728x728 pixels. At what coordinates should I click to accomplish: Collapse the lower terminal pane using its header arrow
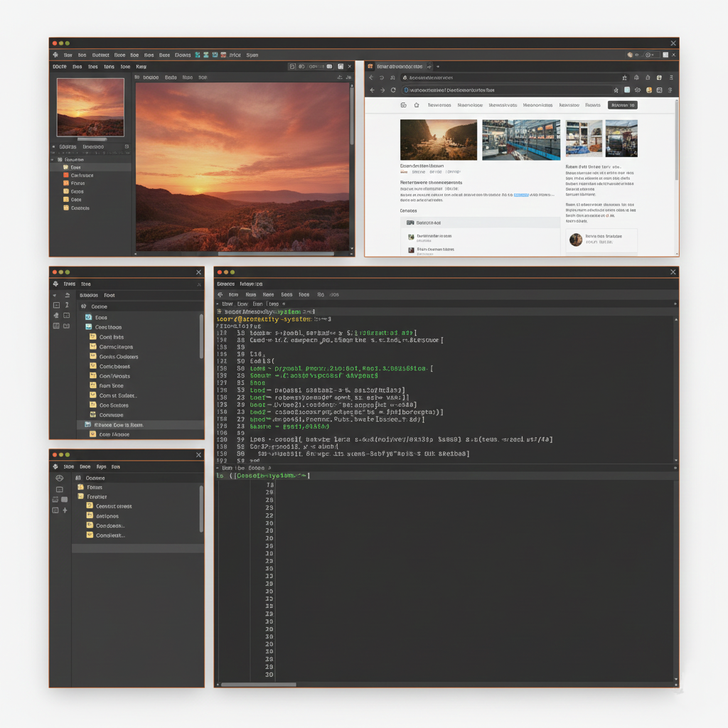(x=218, y=469)
